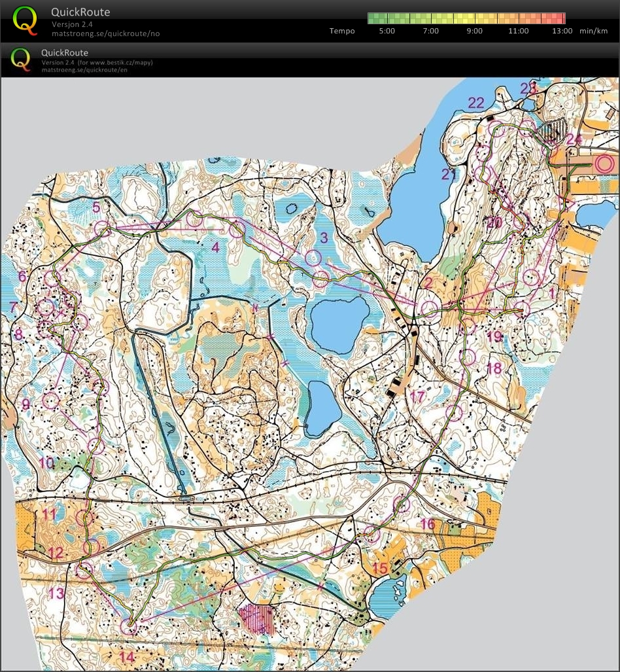The width and height of the screenshot is (620, 672).
Task: Open the matstroeng.se/quickroute/en link
Action: (84, 69)
